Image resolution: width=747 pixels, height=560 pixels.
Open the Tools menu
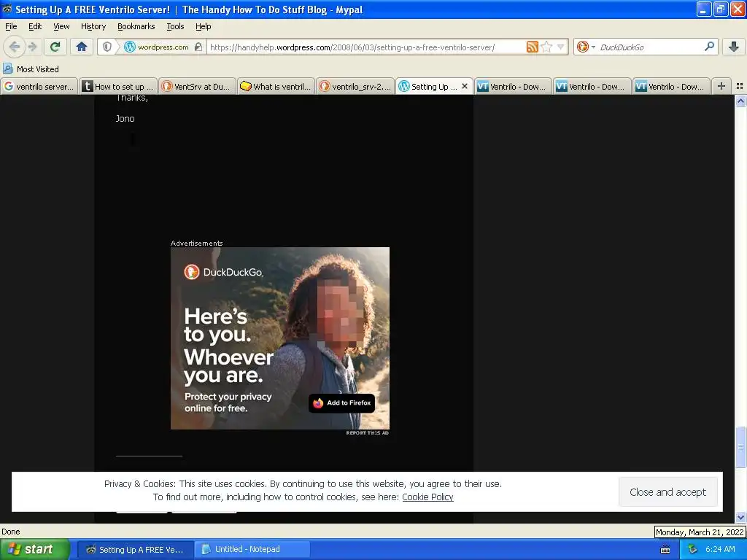tap(175, 26)
